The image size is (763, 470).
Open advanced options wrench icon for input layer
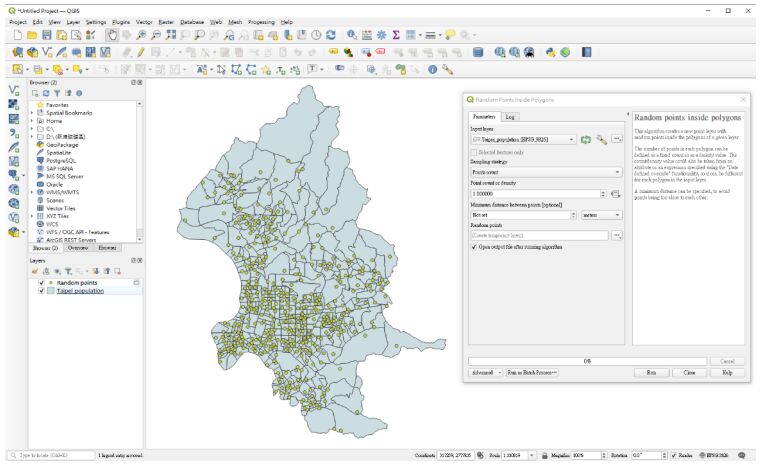[x=601, y=140]
